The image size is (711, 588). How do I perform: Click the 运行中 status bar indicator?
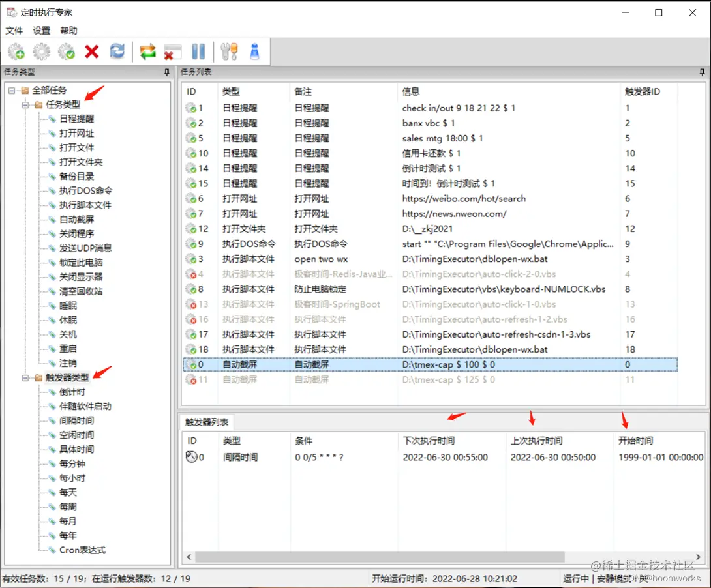pos(576,579)
